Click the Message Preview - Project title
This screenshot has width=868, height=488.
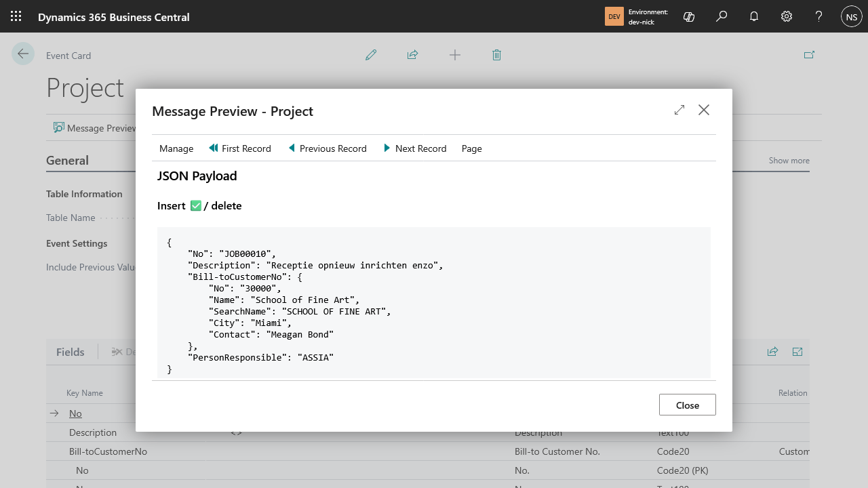click(233, 111)
